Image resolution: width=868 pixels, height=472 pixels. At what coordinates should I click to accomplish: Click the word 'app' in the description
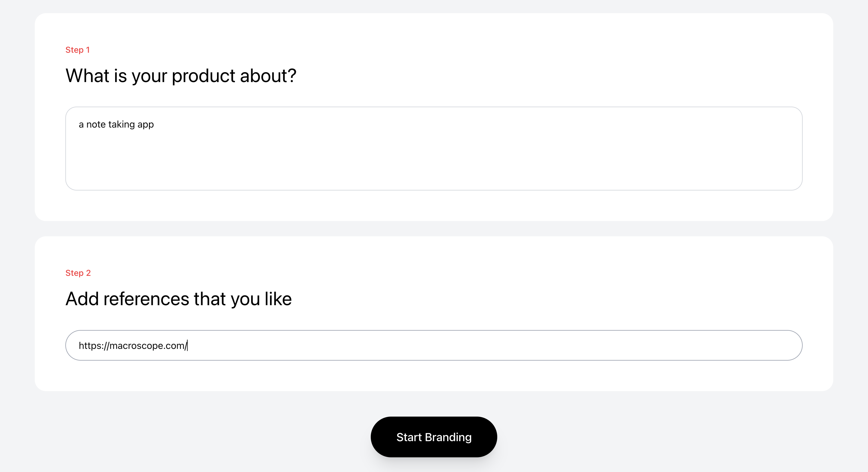tap(146, 125)
